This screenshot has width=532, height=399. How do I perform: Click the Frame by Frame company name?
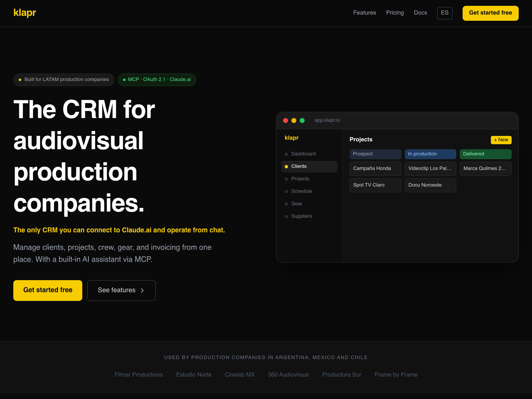(396, 375)
